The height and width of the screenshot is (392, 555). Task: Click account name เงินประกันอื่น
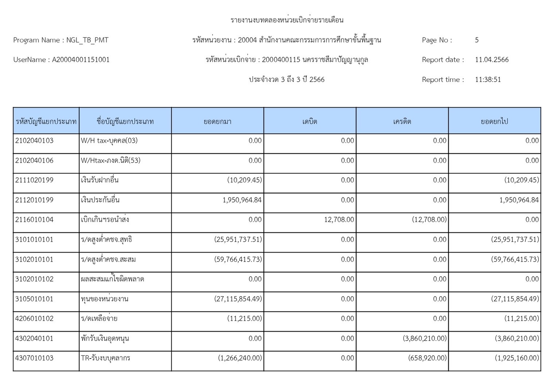click(x=100, y=200)
